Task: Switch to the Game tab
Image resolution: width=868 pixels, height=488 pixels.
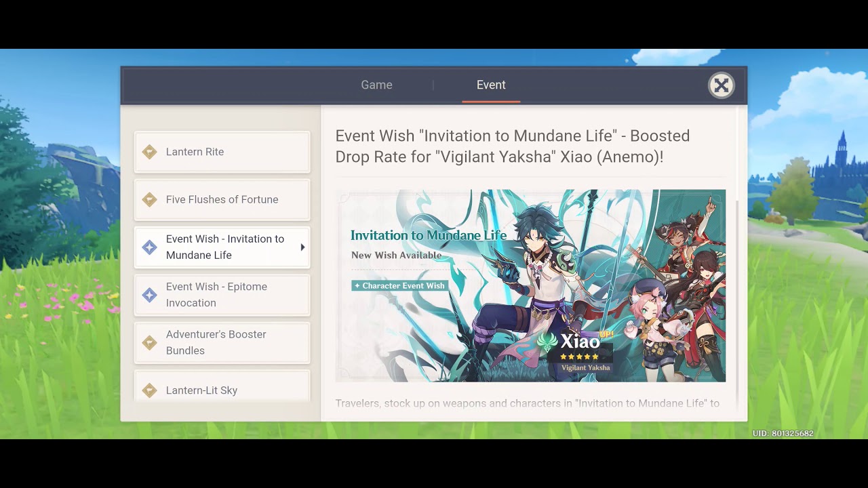Action: pyautogui.click(x=376, y=85)
